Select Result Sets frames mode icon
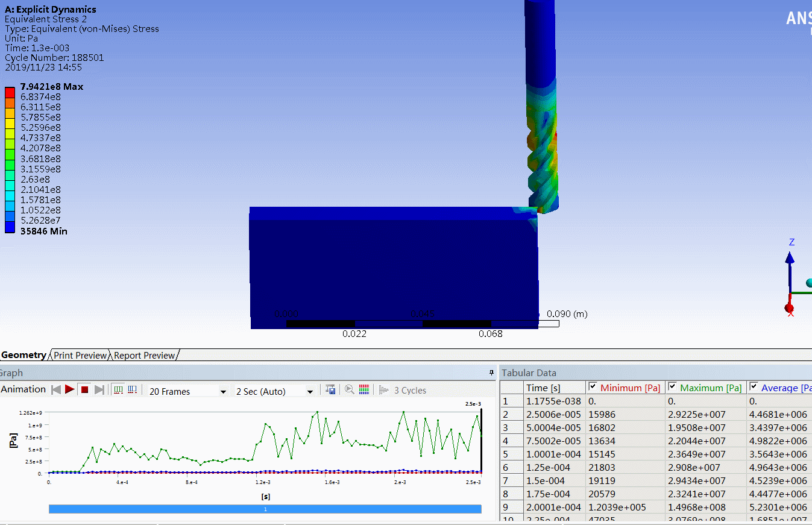The height and width of the screenshot is (525, 812). click(133, 390)
